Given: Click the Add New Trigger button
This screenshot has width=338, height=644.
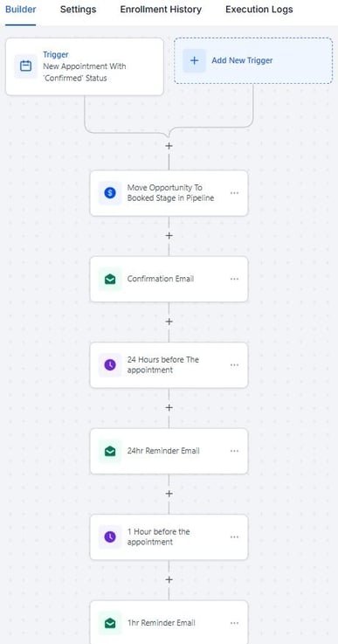Looking at the screenshot, I should [x=253, y=60].
